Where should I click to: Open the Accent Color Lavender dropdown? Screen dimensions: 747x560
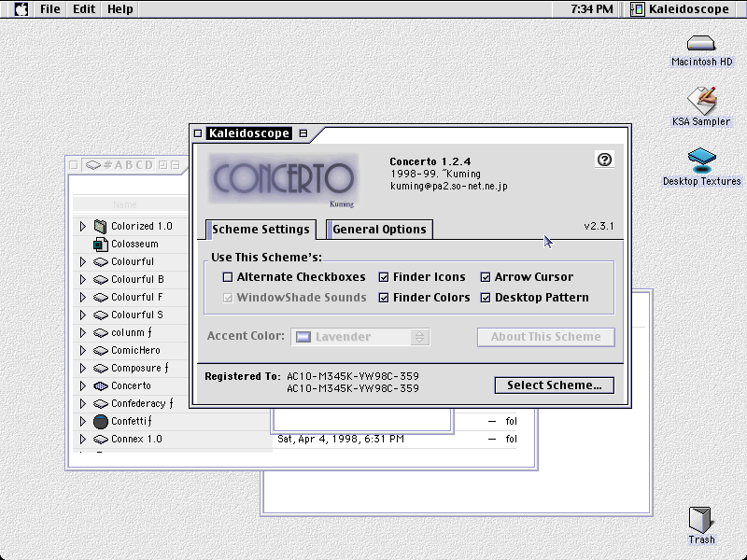[360, 337]
